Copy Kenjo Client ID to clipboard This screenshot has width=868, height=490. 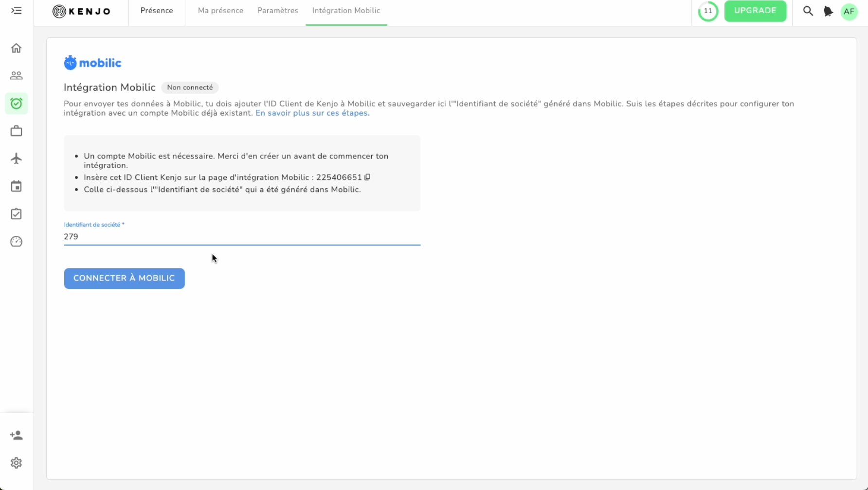coord(367,177)
